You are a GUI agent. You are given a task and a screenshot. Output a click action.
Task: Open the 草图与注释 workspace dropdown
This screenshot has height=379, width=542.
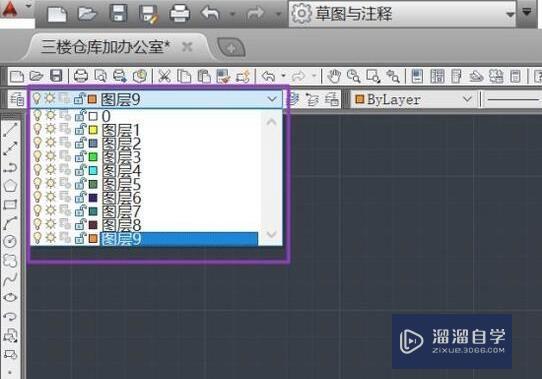(x=510, y=14)
